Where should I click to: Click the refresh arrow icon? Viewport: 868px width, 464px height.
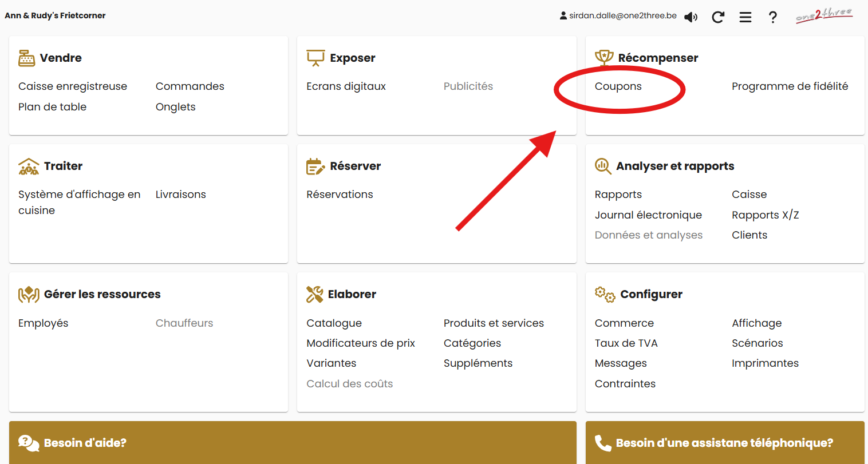(718, 17)
